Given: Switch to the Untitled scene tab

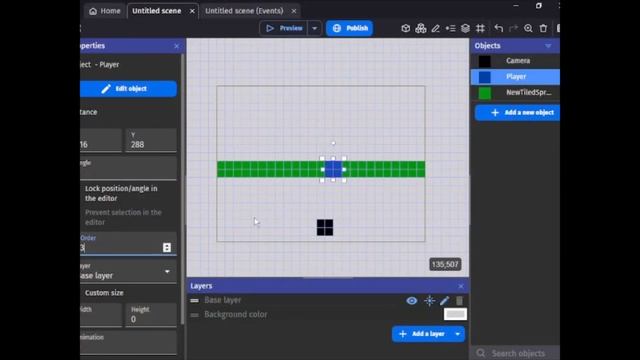Looking at the screenshot, I should click(x=157, y=11).
